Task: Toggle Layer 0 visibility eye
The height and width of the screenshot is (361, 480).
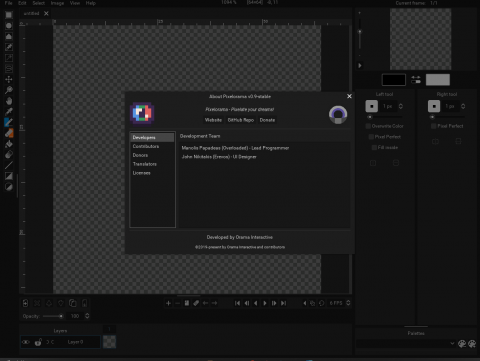Action: tap(26, 342)
